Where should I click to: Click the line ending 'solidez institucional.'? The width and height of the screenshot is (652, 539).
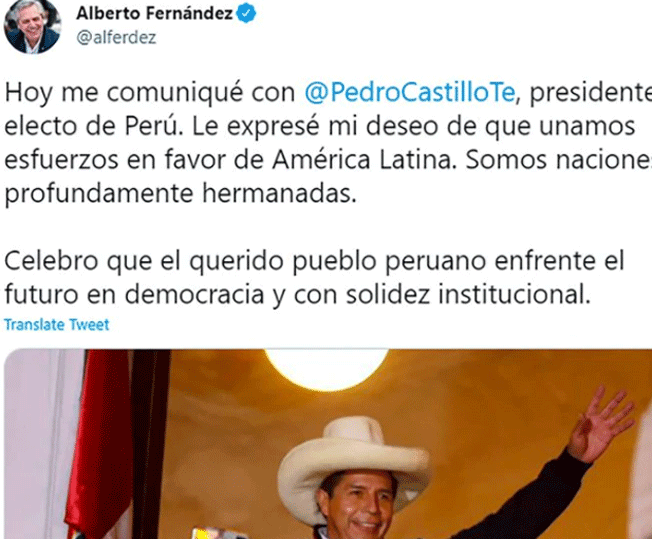coord(298,295)
